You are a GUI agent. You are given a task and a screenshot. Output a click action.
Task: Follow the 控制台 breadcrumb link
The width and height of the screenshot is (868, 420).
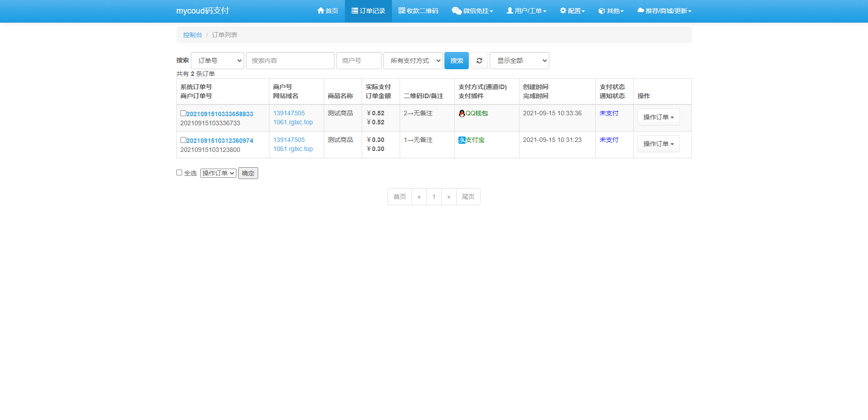coord(192,35)
